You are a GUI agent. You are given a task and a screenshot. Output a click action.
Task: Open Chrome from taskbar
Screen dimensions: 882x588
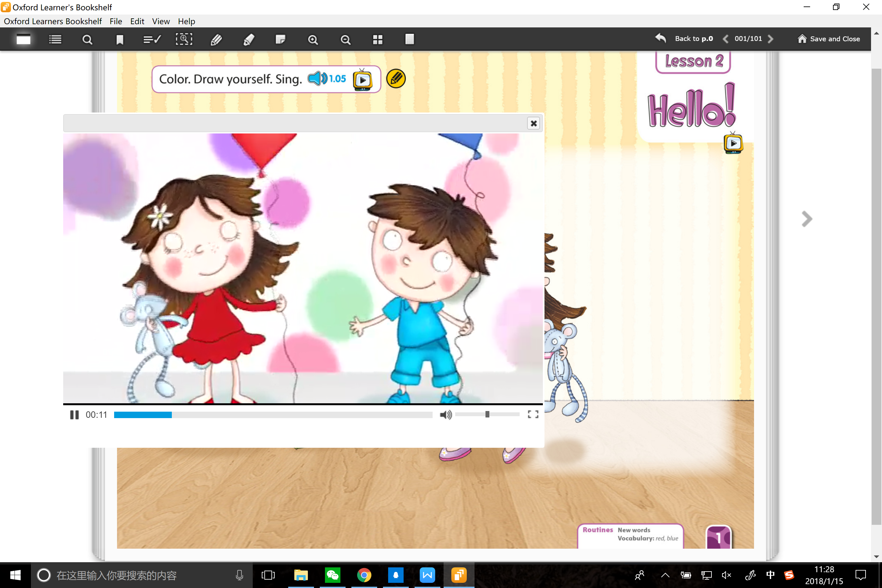(x=364, y=575)
